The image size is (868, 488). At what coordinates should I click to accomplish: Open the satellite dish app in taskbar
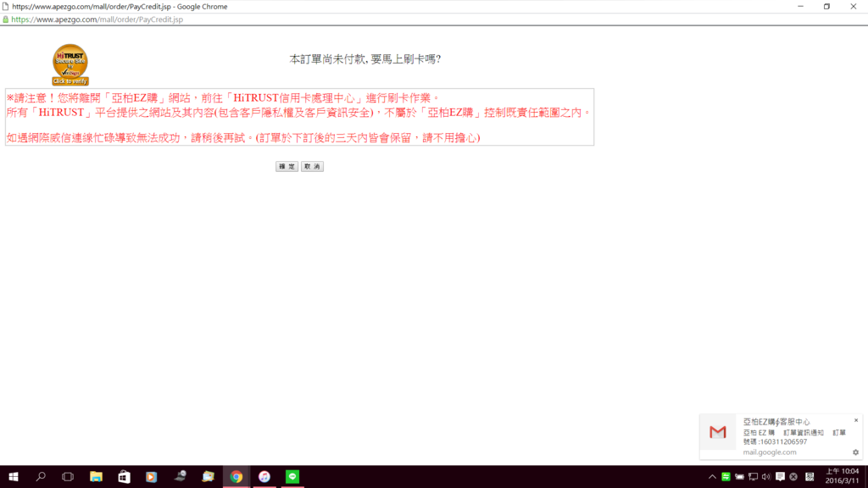(180, 476)
